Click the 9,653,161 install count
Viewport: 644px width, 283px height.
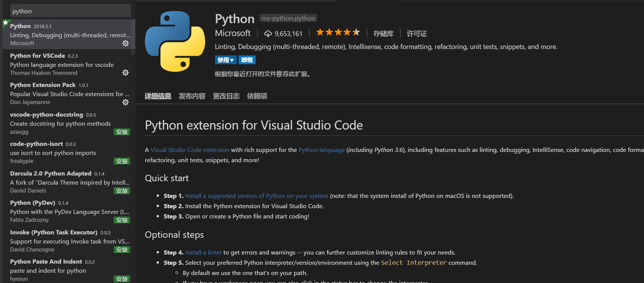tap(289, 33)
